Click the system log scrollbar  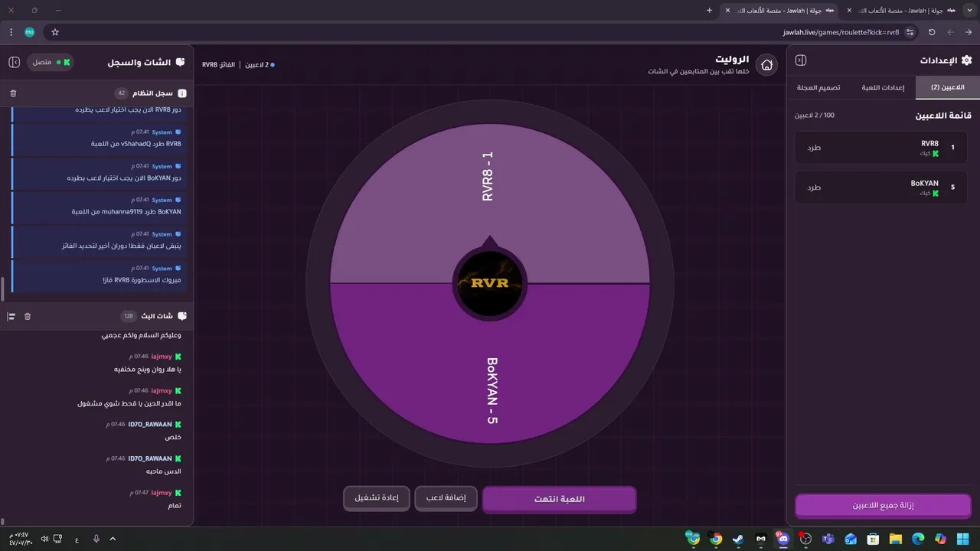point(2,289)
